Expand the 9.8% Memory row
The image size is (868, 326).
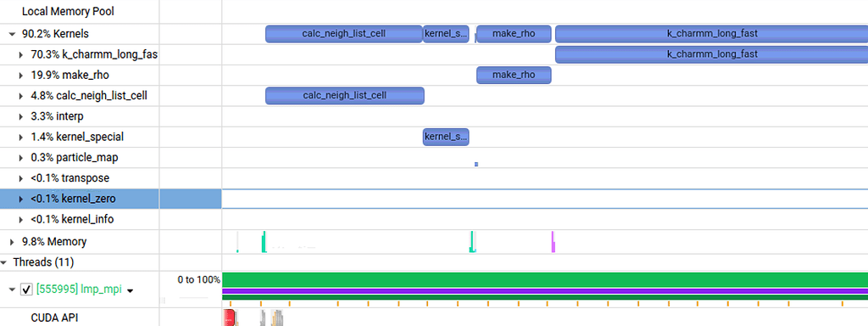point(12,242)
